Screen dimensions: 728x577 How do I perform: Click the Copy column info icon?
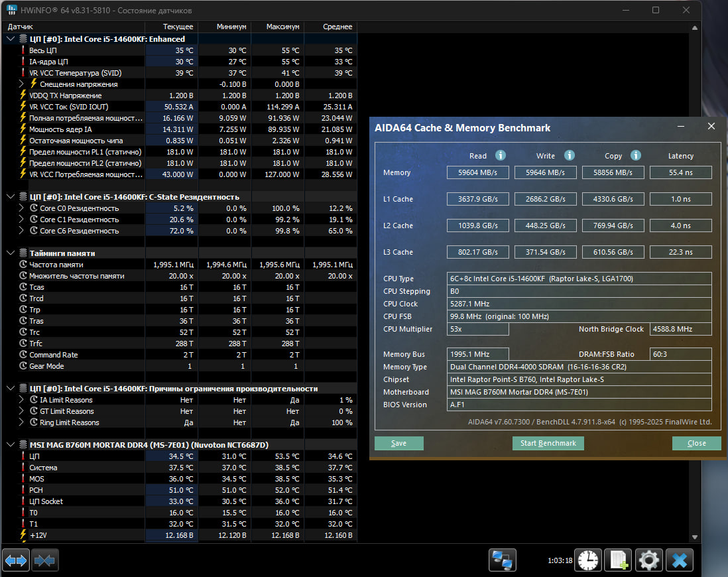coord(636,155)
